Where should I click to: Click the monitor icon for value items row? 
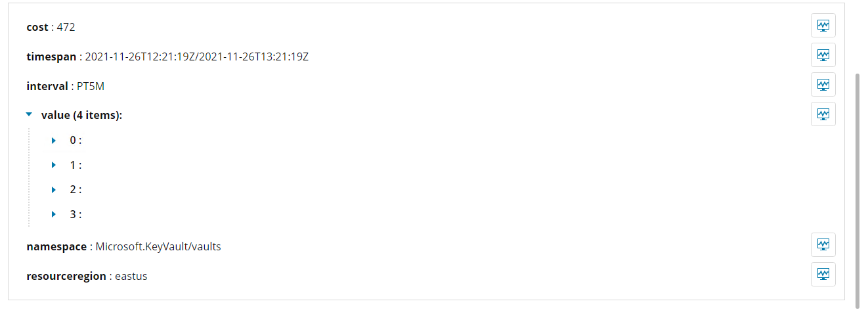click(x=823, y=114)
